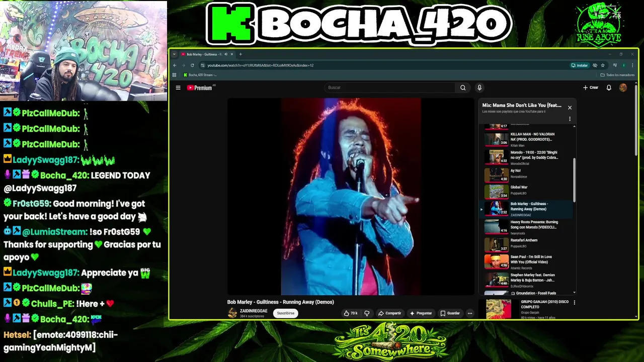644x362 pixels.
Task: Open the browser apps grid in bookmarks bar
Action: tap(174, 75)
